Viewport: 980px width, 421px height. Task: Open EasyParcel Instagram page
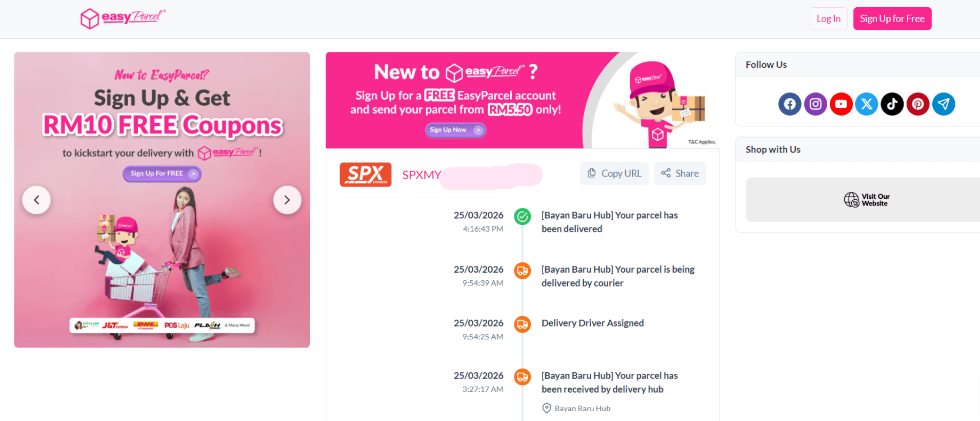click(x=815, y=104)
